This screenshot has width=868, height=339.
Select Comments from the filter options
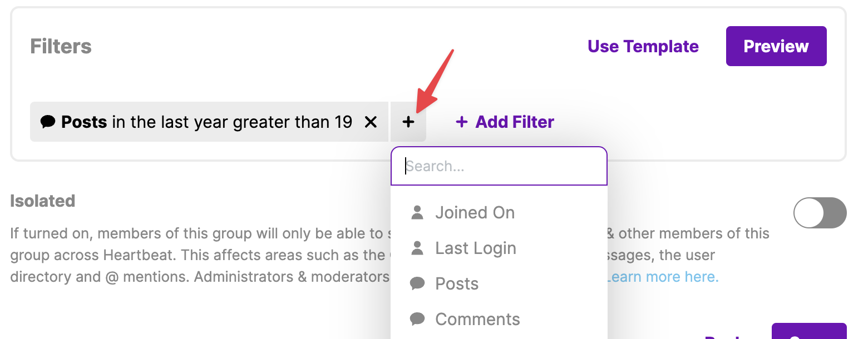click(499, 319)
